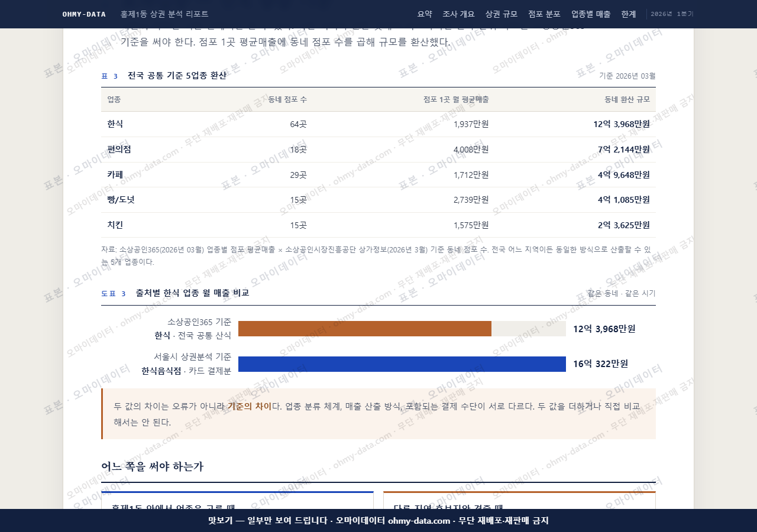Go to 조사 개요 section

458,14
